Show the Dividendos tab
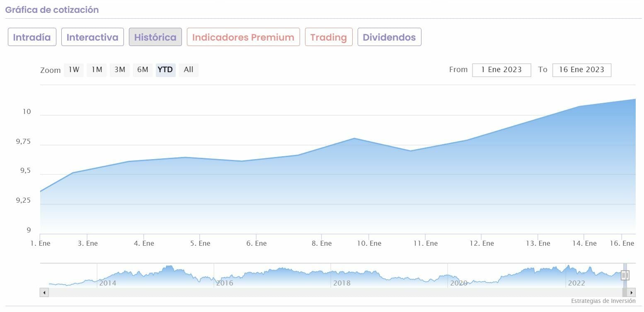Viewport: 644px width, 312px height. click(389, 37)
